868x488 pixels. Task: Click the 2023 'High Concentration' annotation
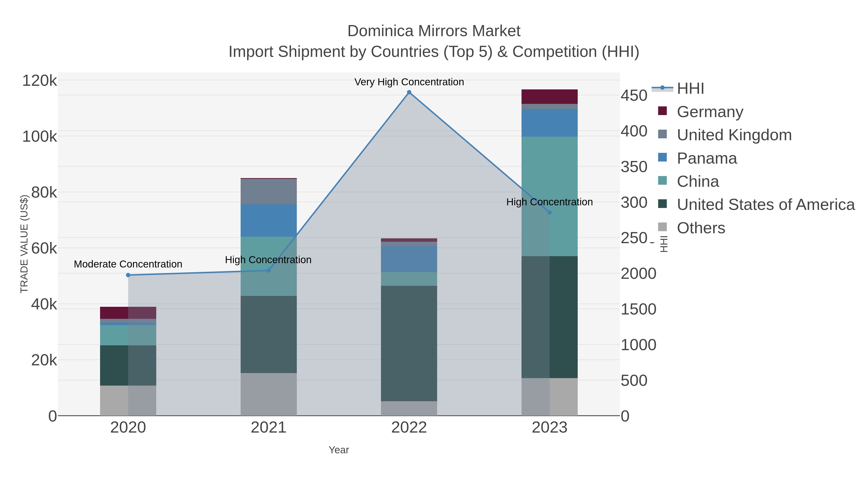(x=549, y=202)
